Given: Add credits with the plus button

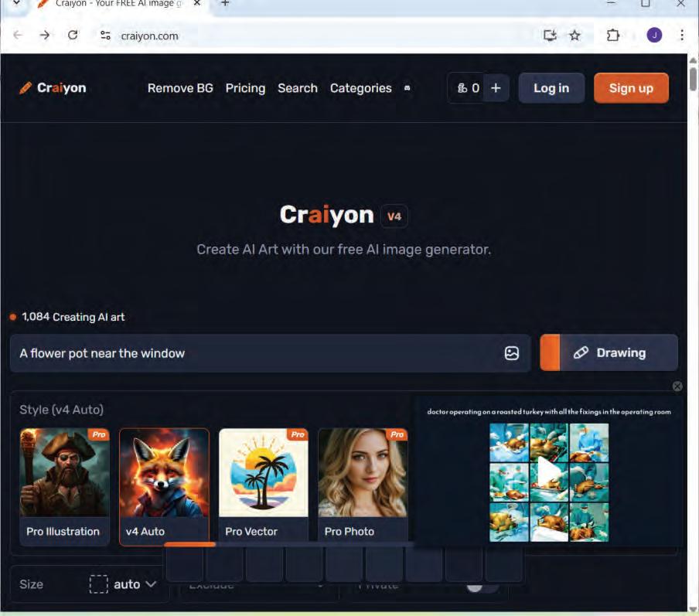Looking at the screenshot, I should tap(496, 88).
